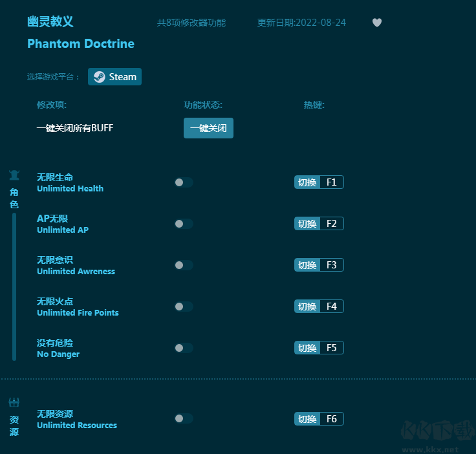The height and width of the screenshot is (454, 476).
Task: Click the 切换 button for F2
Action: click(307, 224)
